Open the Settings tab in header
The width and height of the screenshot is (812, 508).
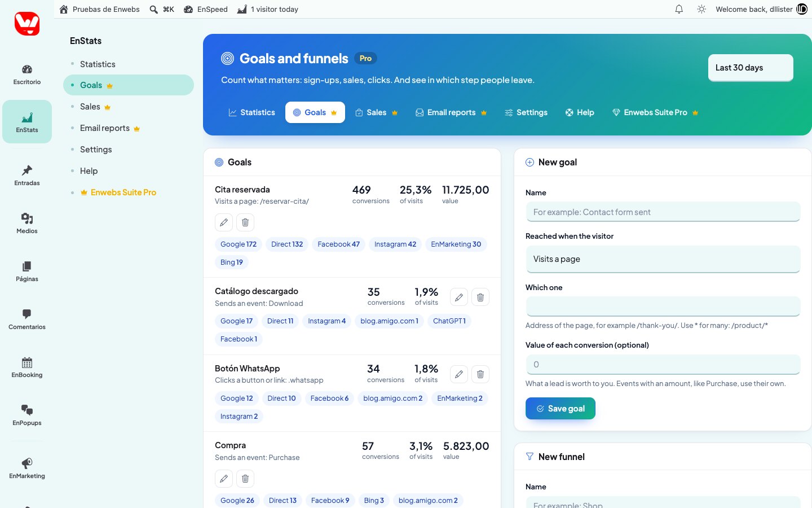pyautogui.click(x=526, y=112)
